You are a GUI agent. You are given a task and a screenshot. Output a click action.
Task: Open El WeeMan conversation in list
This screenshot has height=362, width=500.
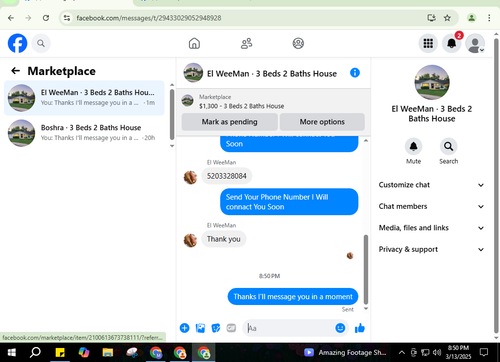(x=84, y=98)
